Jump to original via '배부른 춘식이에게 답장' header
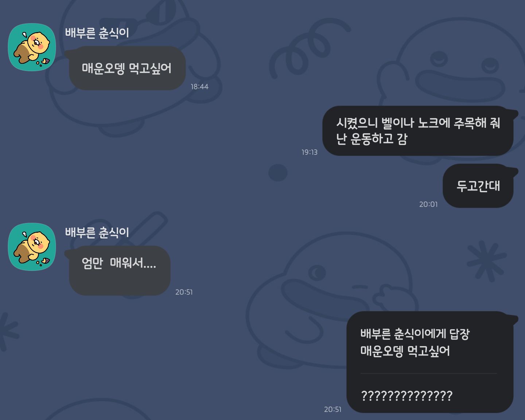 click(x=415, y=334)
